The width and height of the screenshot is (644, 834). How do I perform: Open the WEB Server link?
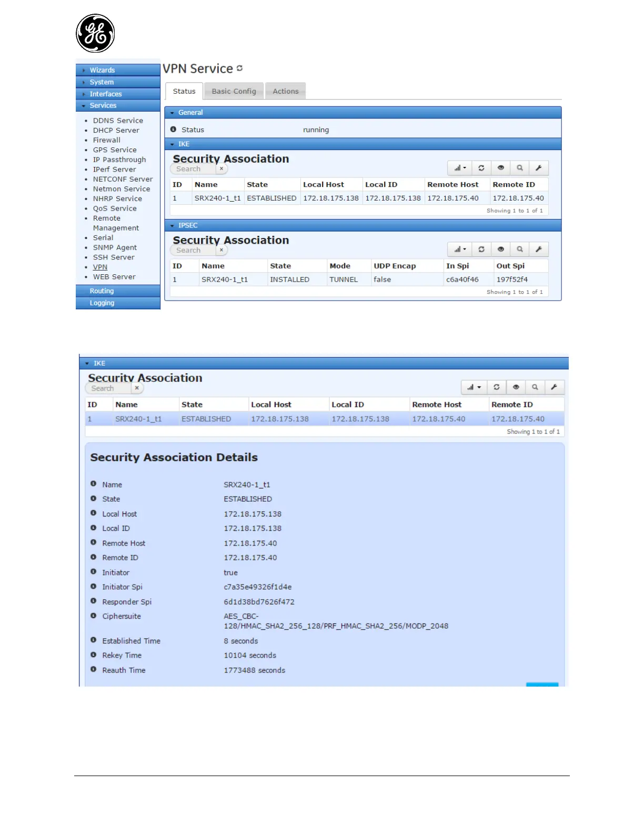pyautogui.click(x=114, y=277)
